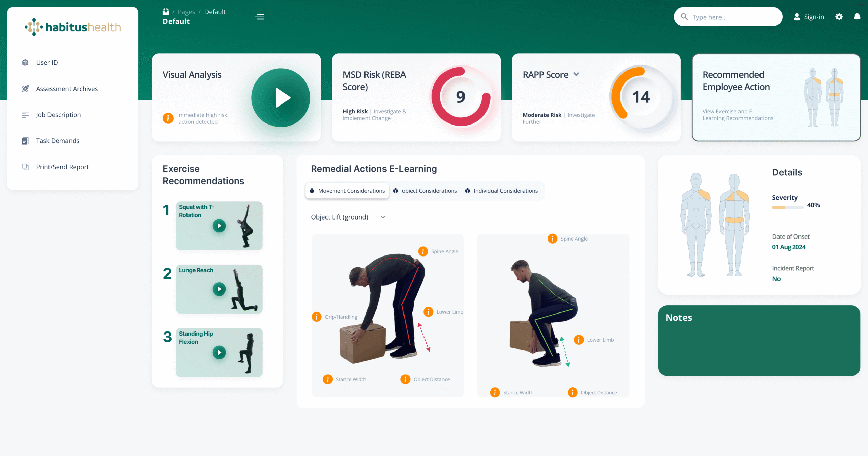Click the Spine Angle info marker on left image
Viewport: 868px width, 456px height.
pos(422,251)
